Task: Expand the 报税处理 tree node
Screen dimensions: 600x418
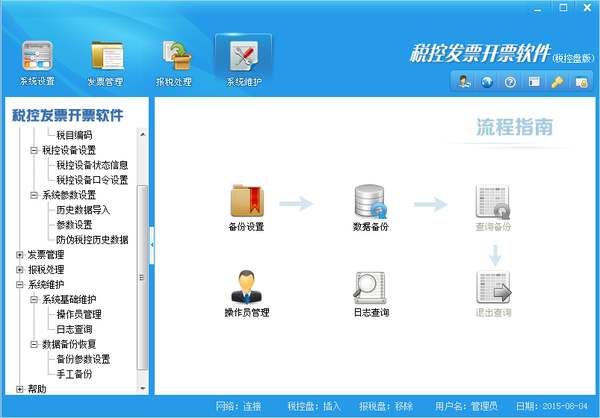Action: pos(20,270)
